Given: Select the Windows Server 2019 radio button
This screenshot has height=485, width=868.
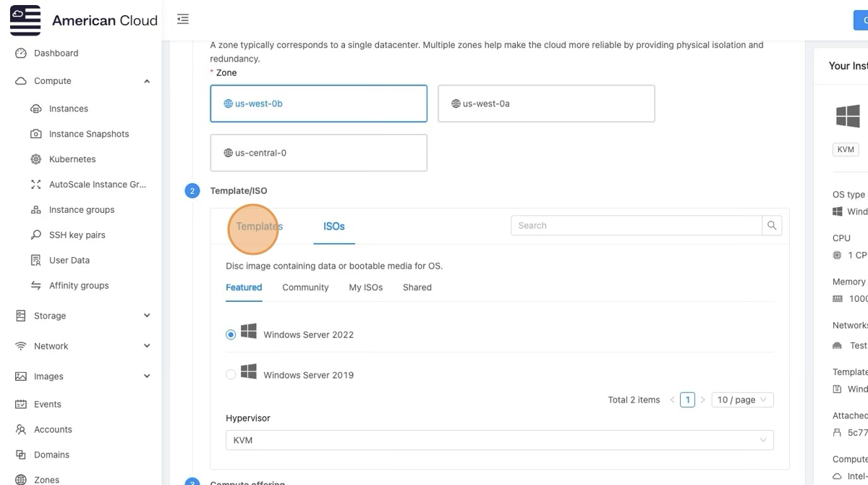Looking at the screenshot, I should (231, 375).
